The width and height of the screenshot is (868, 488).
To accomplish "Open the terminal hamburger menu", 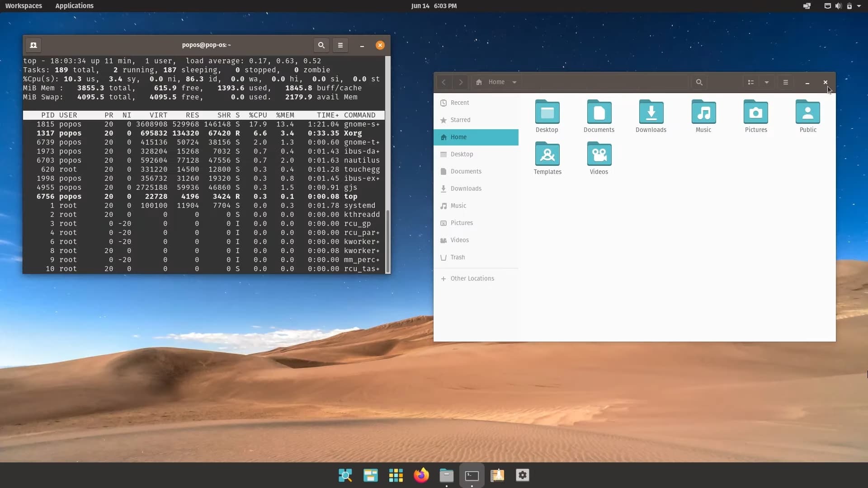I will [340, 45].
